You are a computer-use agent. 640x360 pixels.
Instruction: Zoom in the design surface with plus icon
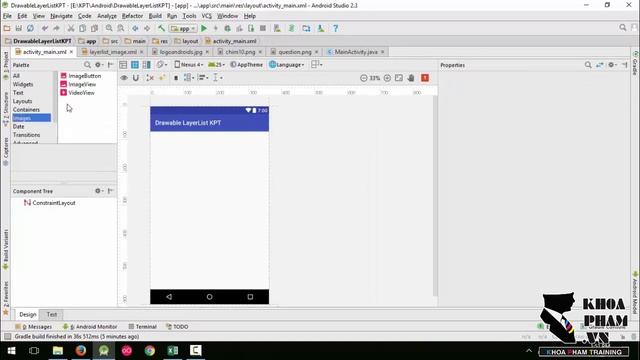pos(387,78)
